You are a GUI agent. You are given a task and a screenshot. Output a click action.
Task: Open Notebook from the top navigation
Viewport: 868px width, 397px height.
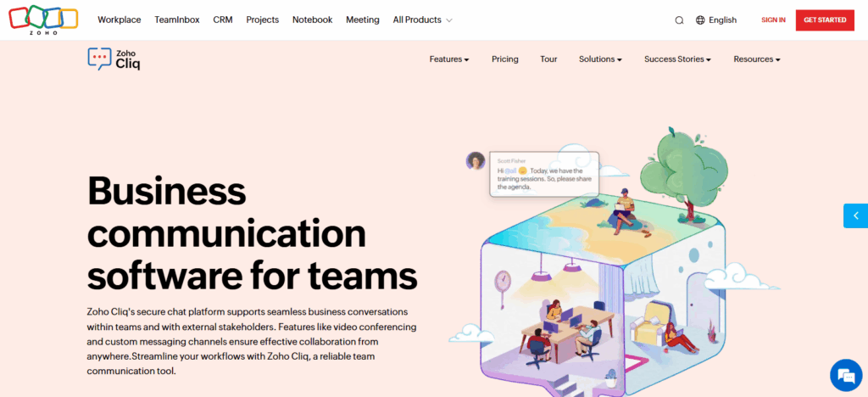(x=312, y=20)
